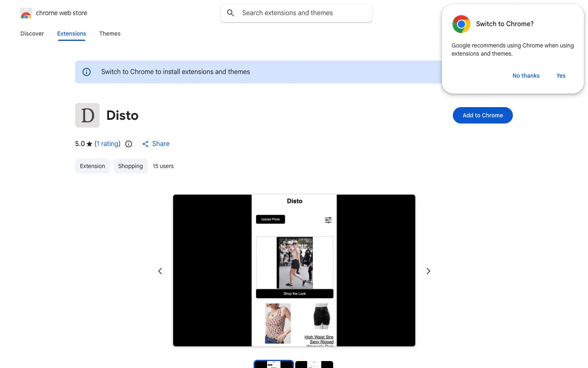Screen dimensions: 588x368
Task: Click the Disto extension D logo
Action: (87, 115)
